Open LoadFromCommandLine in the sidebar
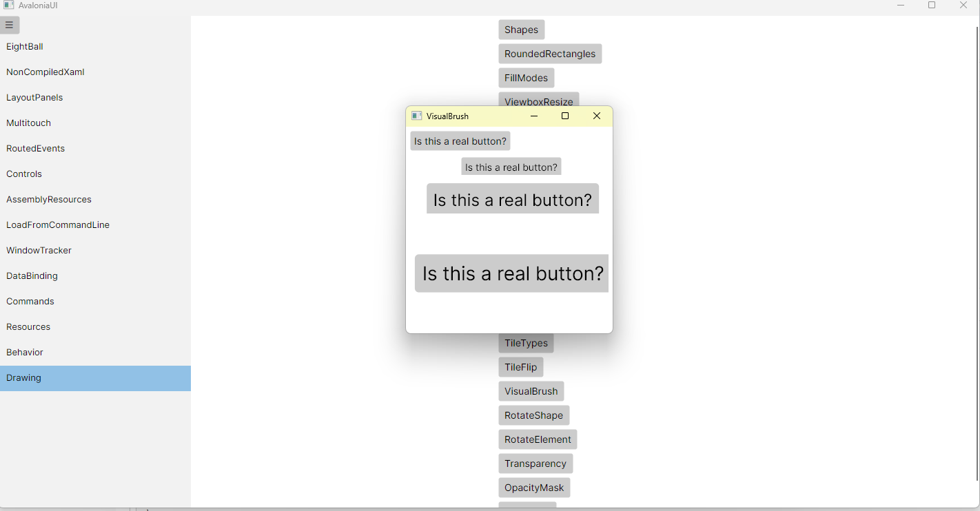The width and height of the screenshot is (980, 511). point(95,225)
